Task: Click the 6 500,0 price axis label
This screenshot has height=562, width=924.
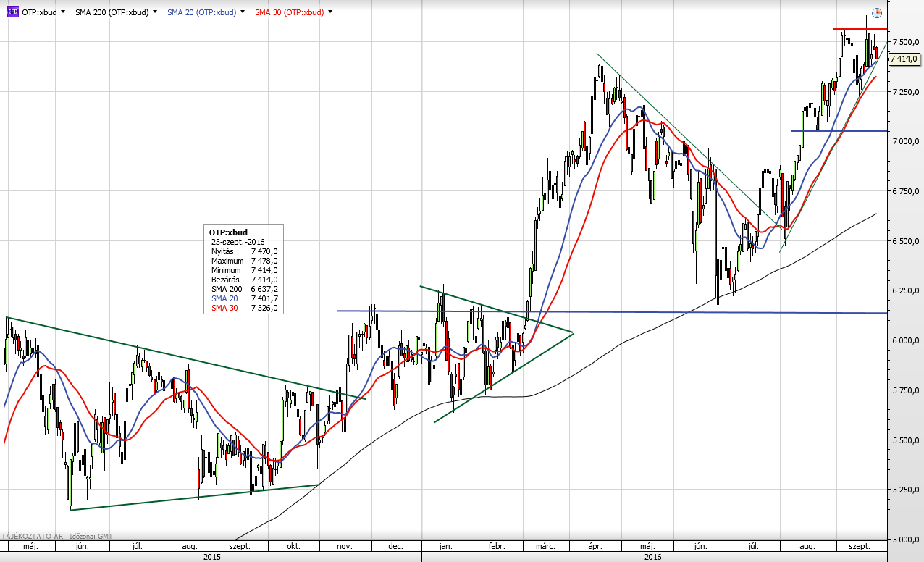Action: 906,241
